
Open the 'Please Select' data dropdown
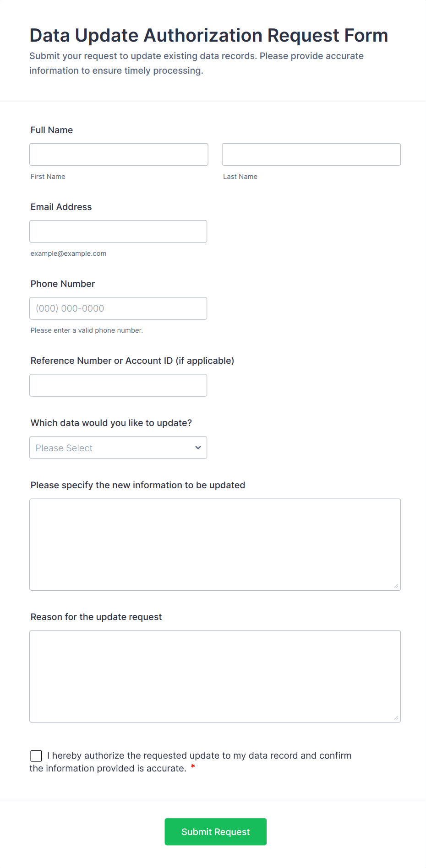click(118, 447)
